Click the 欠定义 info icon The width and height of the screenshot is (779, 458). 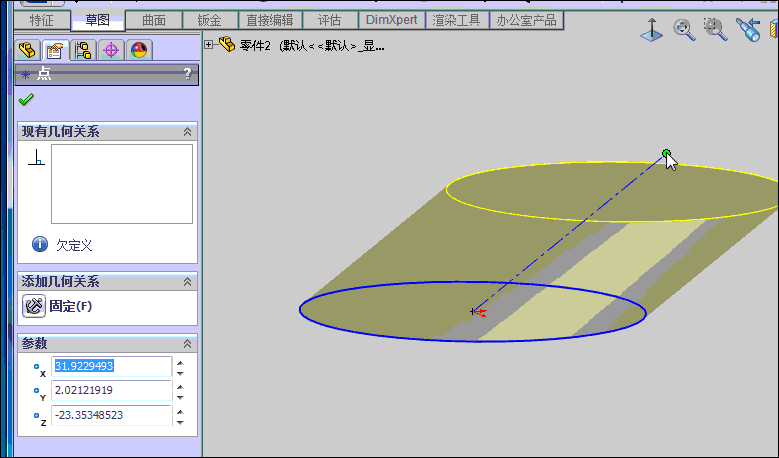pyautogui.click(x=40, y=244)
